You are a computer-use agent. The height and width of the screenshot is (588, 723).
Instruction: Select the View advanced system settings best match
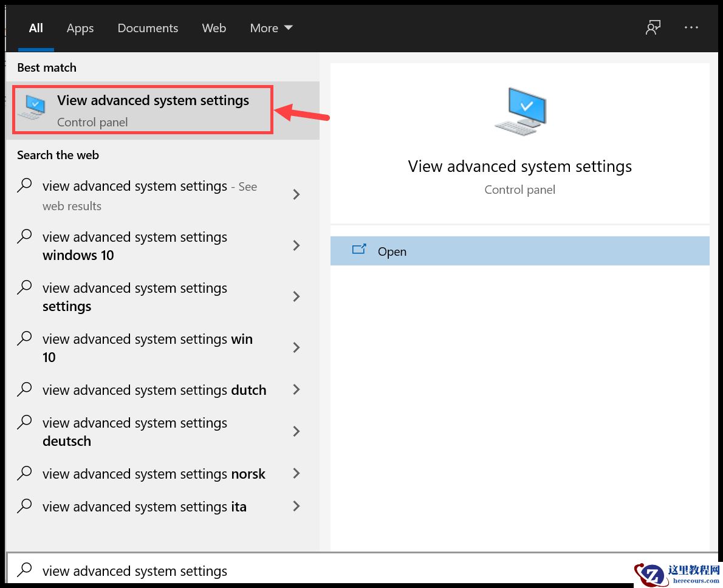pos(152,100)
